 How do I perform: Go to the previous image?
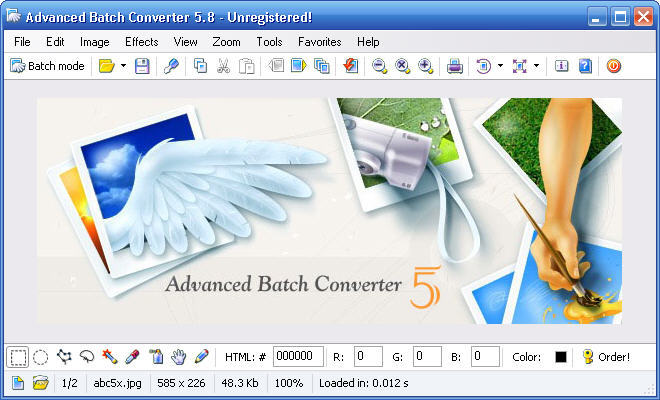point(276,66)
